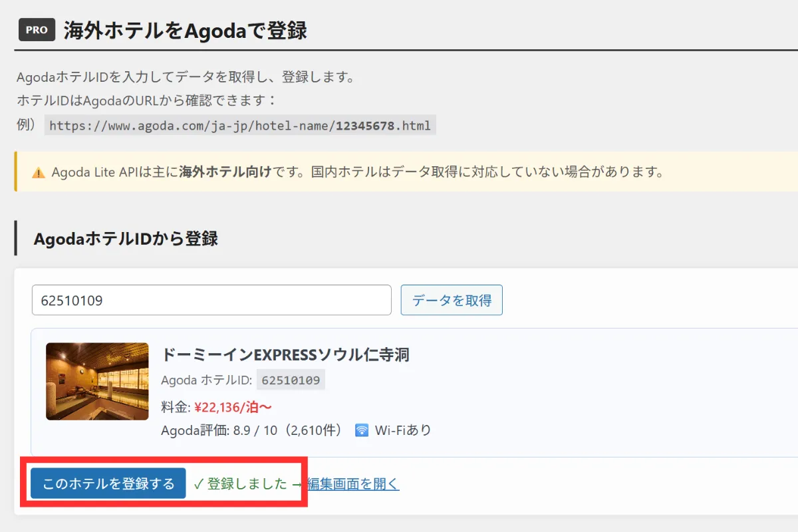Click the Wi-Fi icon in hotel card
Viewport: 798px width, 532px height.
(x=362, y=430)
